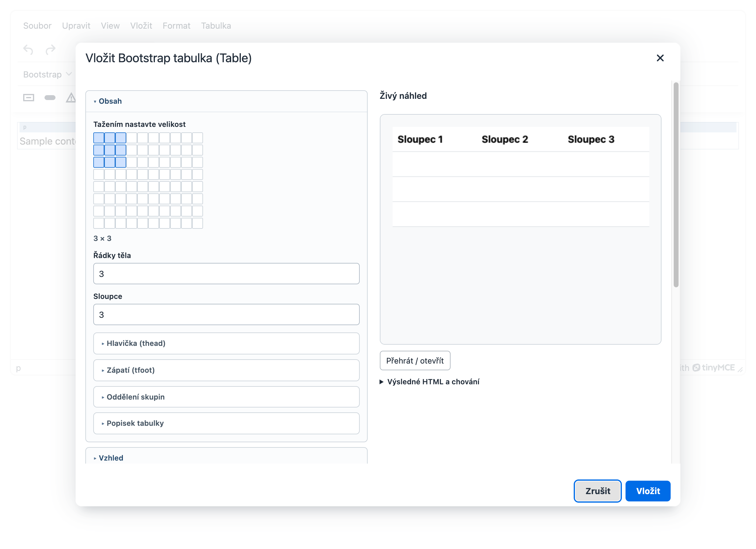
Task: Open the Soubor menu
Action: click(x=37, y=26)
